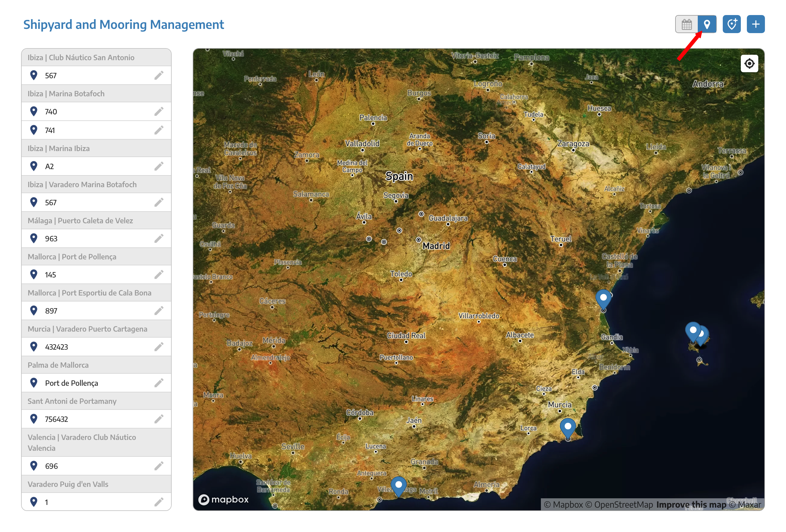The image size is (786, 532).
Task: Select 'Valencia | Varadero Club Náutico Valencia' header
Action: pos(96,443)
